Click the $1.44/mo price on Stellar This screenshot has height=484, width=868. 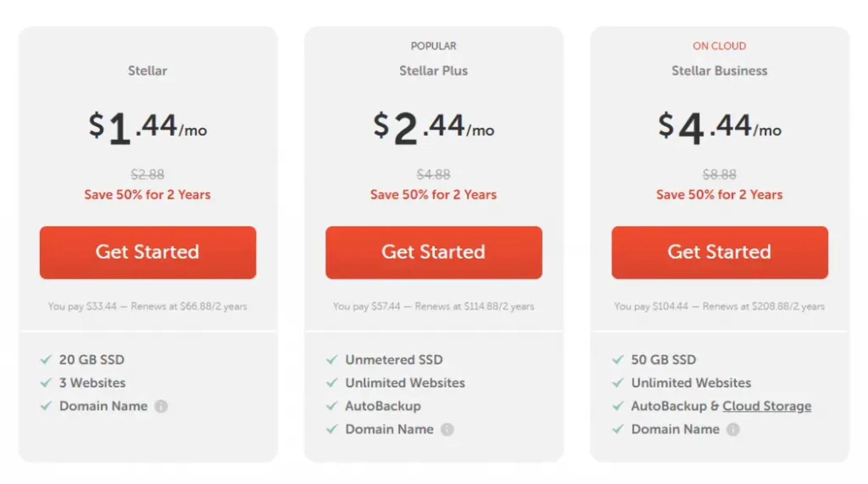[147, 128]
